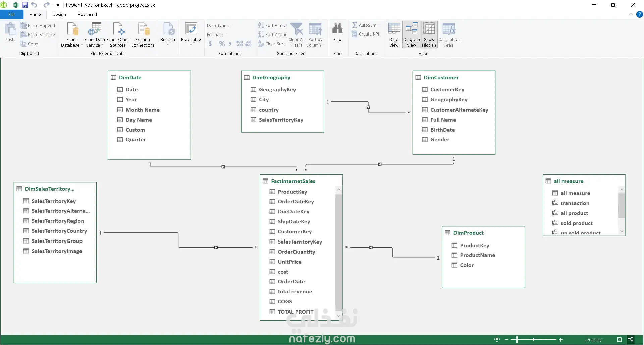Screen dimensions: 644x345
Task: Select the Home ribbon tab
Action: [35, 14]
